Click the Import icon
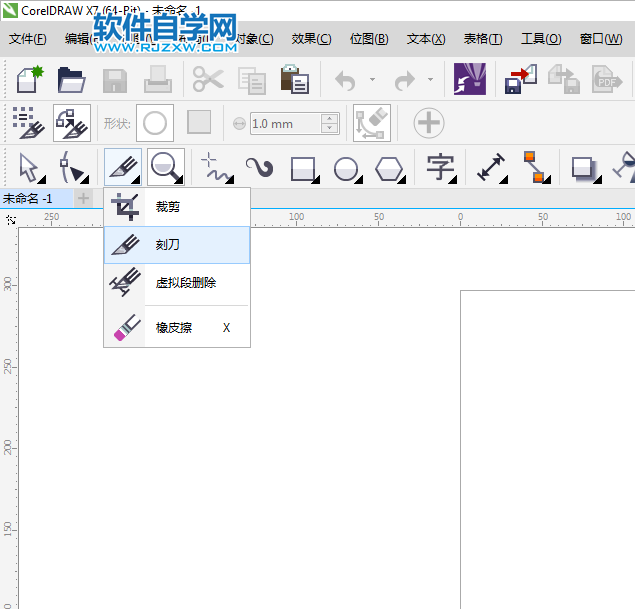Screen dimensions: 635x609 tap(520, 79)
